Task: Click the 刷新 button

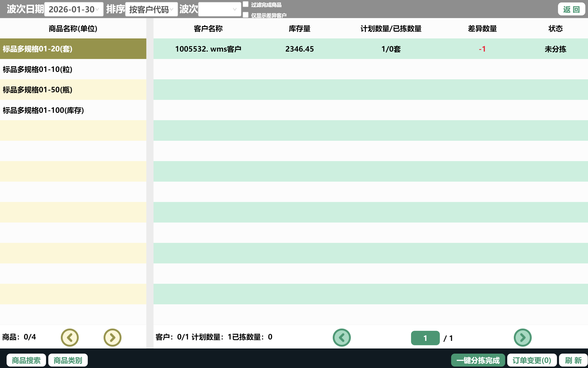Action: pos(573,360)
